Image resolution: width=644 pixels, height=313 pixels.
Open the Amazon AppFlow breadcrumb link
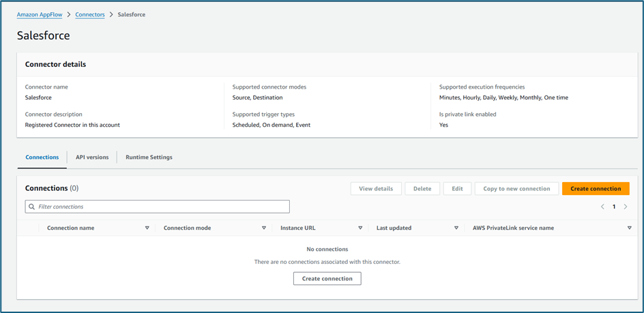tap(40, 14)
